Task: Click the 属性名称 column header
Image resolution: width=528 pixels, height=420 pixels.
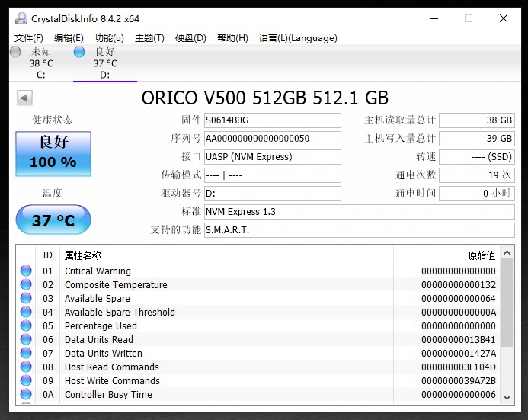Action: [83, 255]
